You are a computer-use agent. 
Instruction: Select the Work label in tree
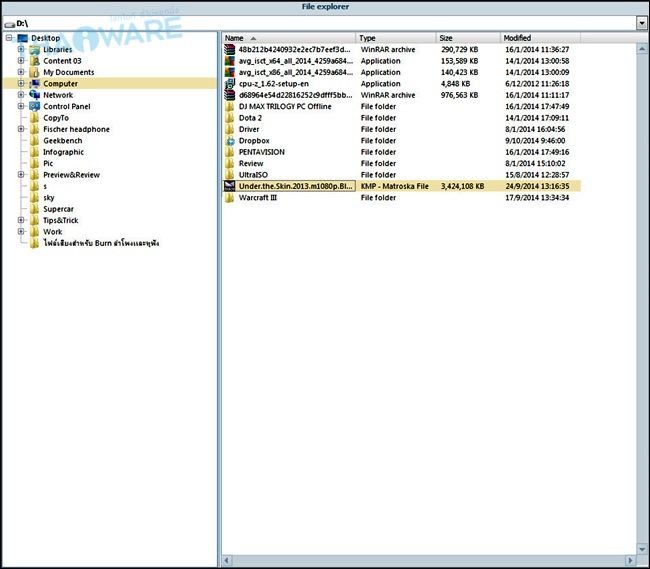tap(53, 232)
